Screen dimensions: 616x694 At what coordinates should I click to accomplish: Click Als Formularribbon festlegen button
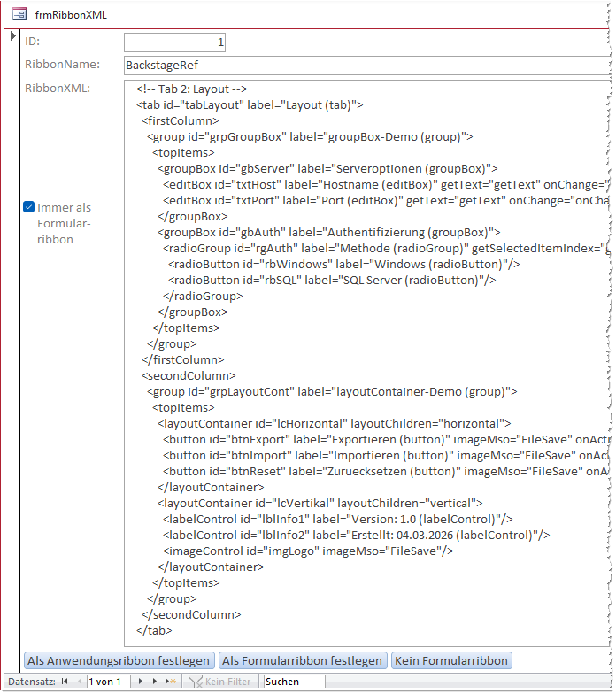click(x=303, y=660)
